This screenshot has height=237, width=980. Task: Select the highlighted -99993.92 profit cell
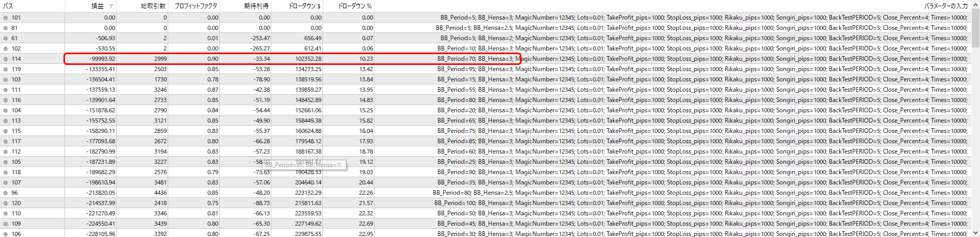click(x=91, y=59)
